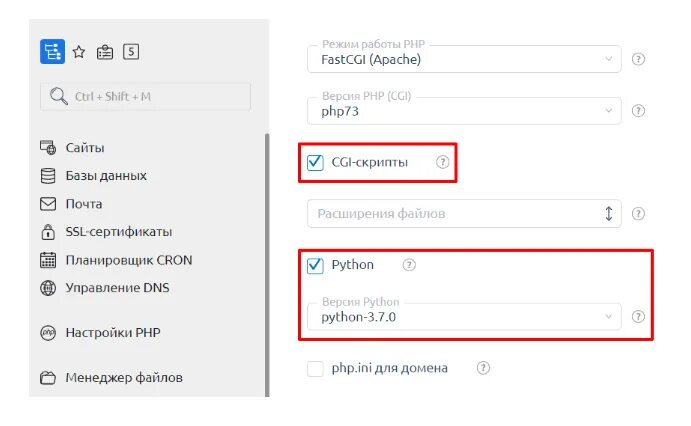Click the site tree icon in sidebar header
Image resolution: width=691 pixels, height=426 pixels.
[52, 52]
